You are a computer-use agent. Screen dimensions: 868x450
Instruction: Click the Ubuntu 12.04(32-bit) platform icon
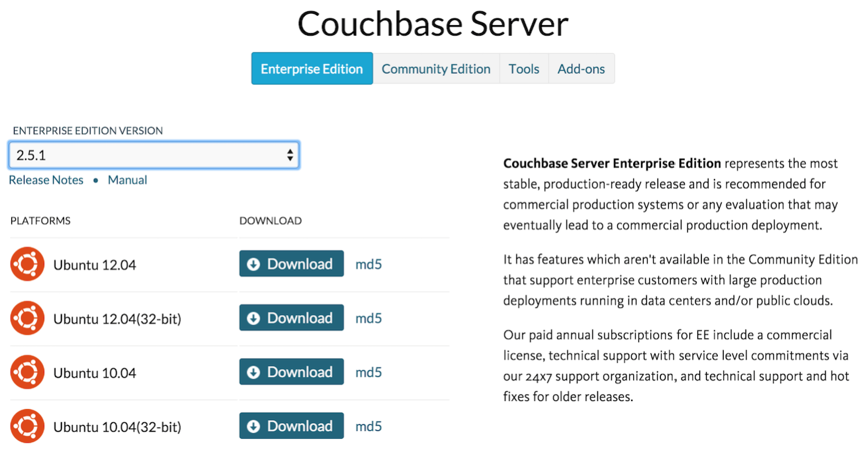pos(27,318)
